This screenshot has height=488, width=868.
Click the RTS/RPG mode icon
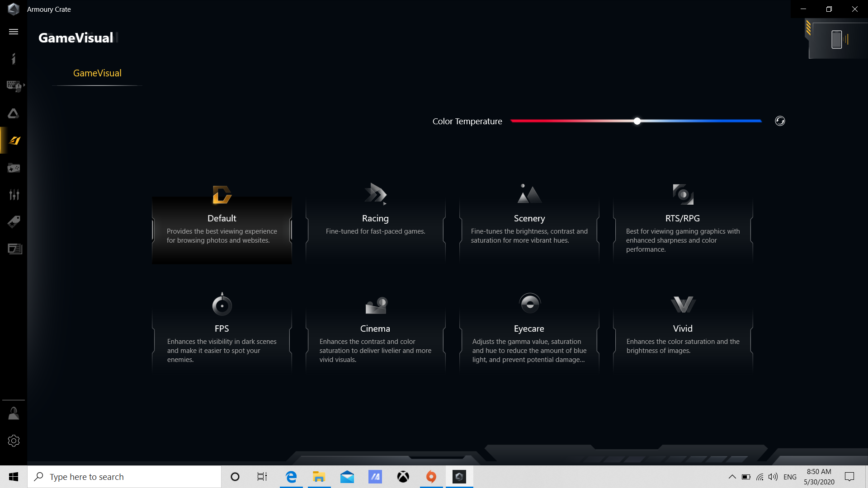click(x=683, y=194)
